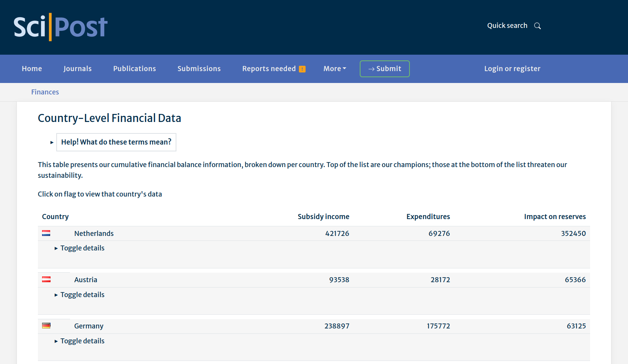Expand Toggle details under Austria
Image resolution: width=628 pixels, height=364 pixels.
click(x=82, y=295)
